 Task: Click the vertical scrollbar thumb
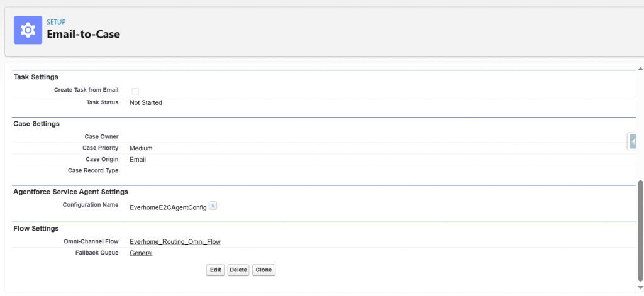point(640,231)
